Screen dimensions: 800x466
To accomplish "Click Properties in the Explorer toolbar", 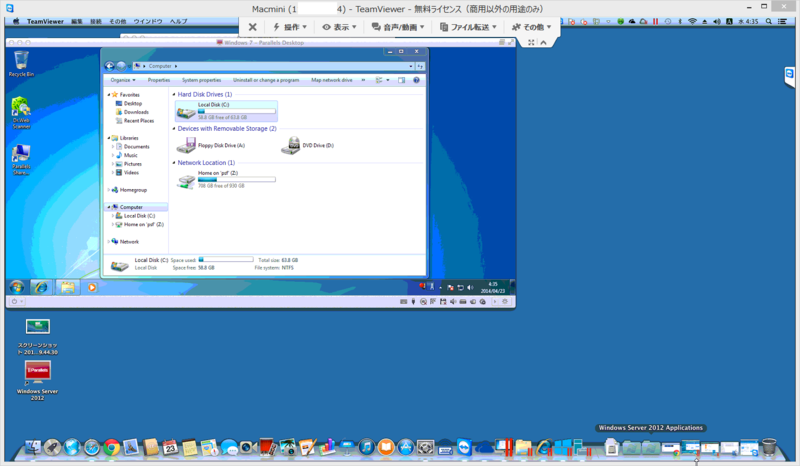I will [159, 80].
